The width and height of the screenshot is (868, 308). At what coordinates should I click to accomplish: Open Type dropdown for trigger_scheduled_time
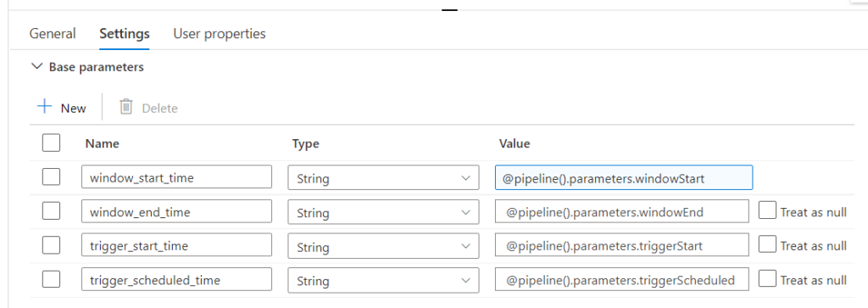point(383,280)
